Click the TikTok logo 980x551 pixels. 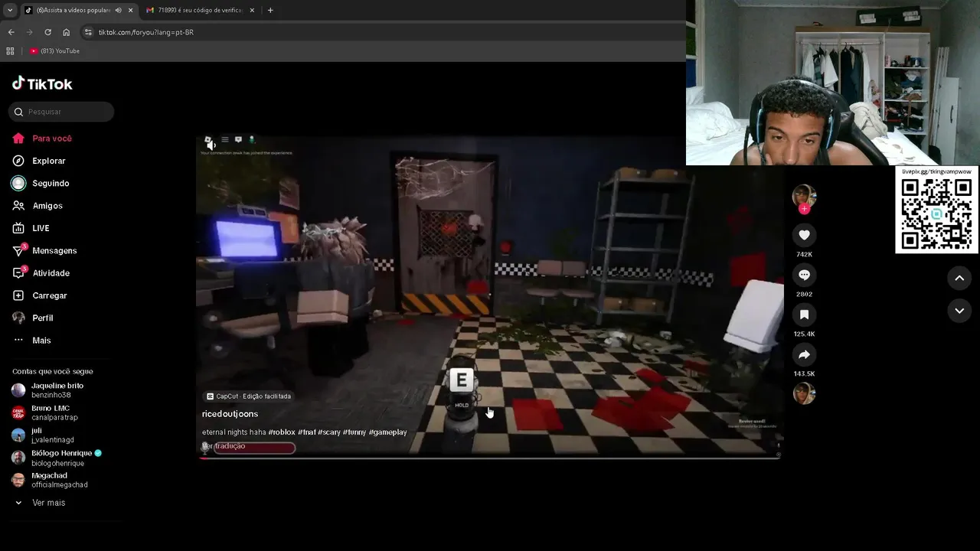(x=42, y=83)
